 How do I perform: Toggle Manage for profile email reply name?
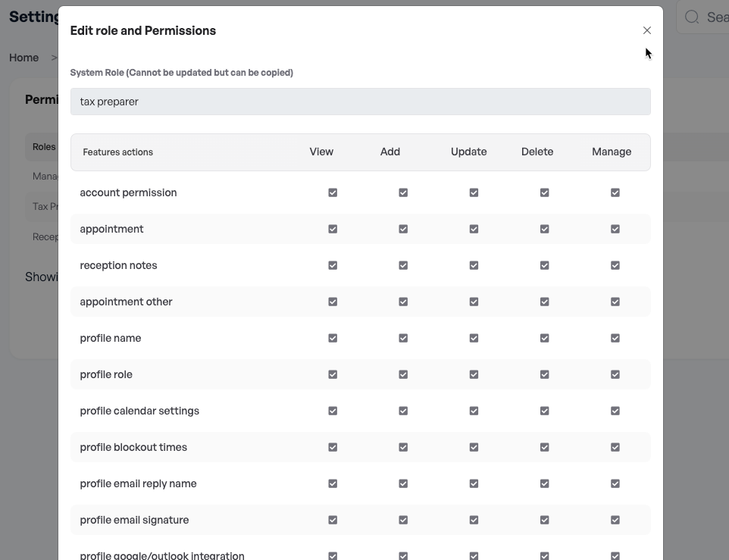(615, 483)
